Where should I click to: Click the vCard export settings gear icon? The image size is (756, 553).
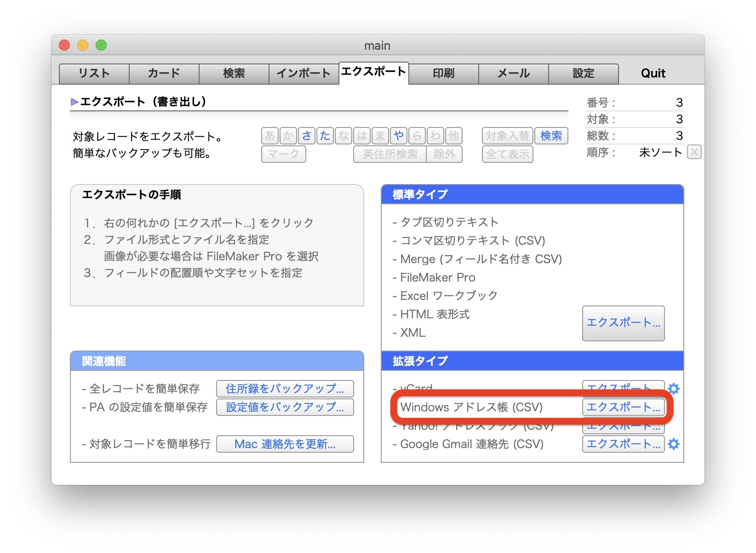674,388
